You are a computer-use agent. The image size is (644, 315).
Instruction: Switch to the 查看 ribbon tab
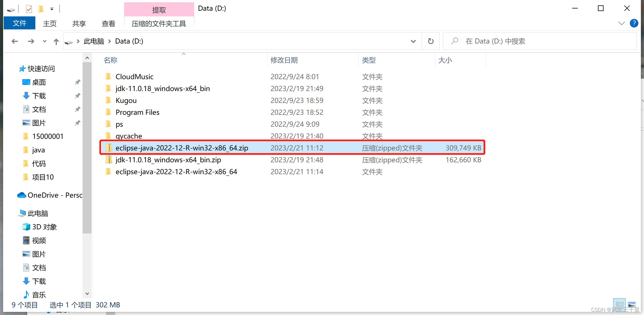click(x=108, y=23)
